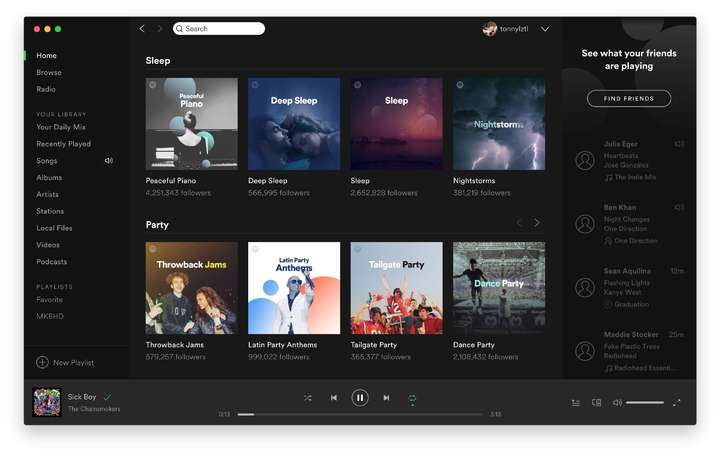The image size is (720, 456).
Task: Pause the current song
Action: coord(360,398)
